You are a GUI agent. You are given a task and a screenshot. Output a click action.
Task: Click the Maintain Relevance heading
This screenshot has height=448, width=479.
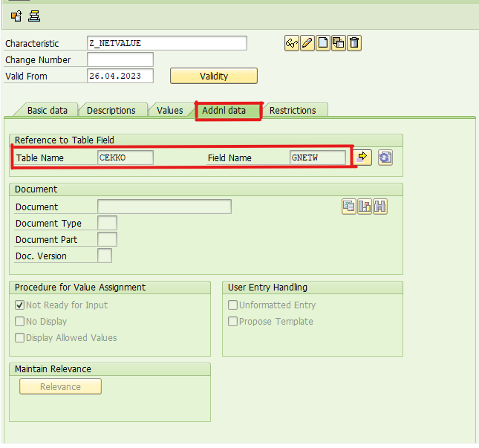pyautogui.click(x=53, y=369)
